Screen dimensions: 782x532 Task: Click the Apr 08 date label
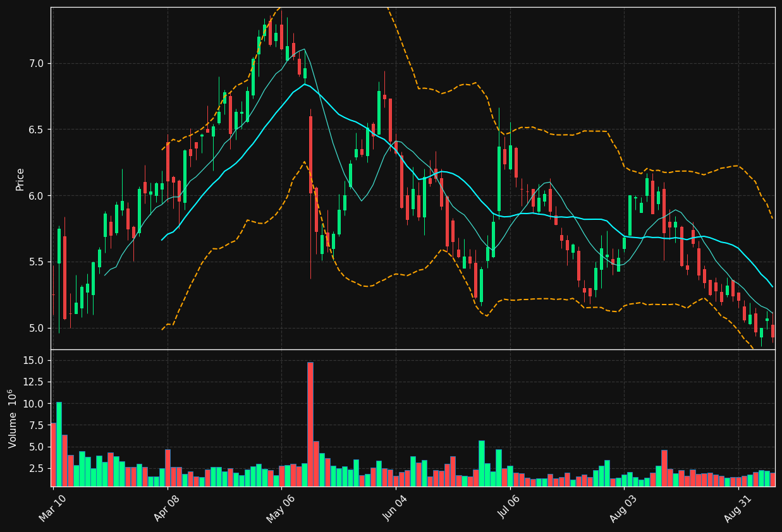pos(167,508)
